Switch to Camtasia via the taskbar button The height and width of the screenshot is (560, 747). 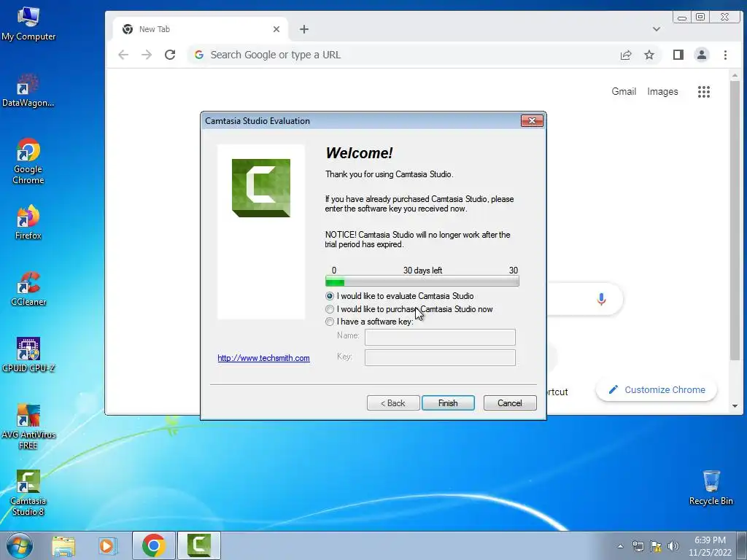[x=199, y=545]
